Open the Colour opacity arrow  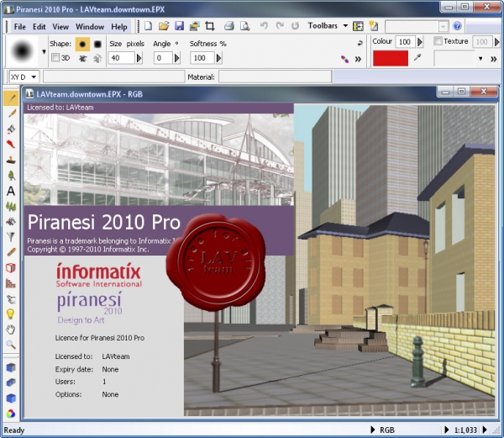[x=420, y=42]
